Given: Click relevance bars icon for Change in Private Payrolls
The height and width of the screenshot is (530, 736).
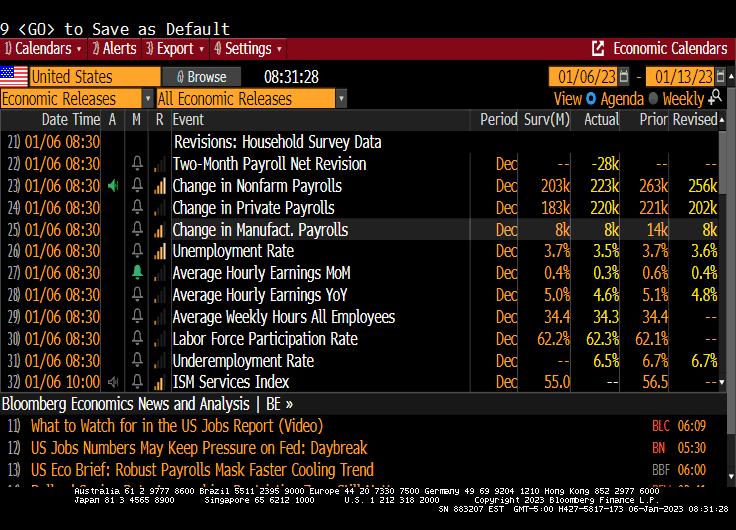Looking at the screenshot, I should coord(159,208).
